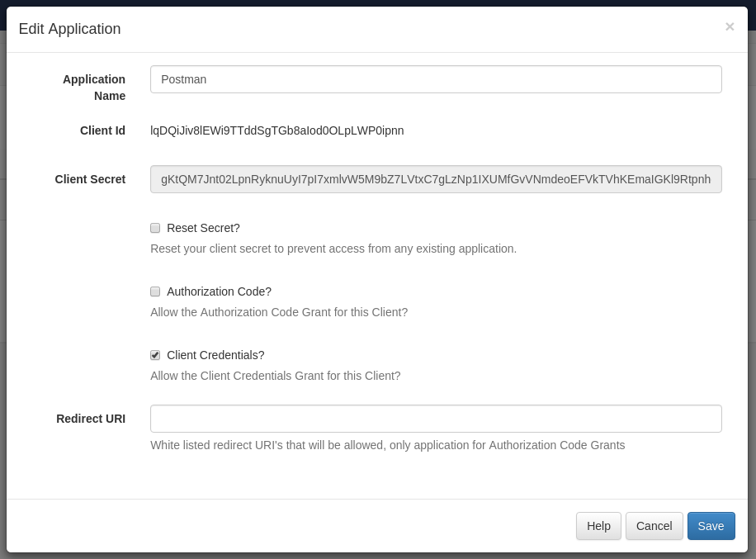Click the 'Reset Secret?' label text
The height and width of the screenshot is (559, 756).
203,228
